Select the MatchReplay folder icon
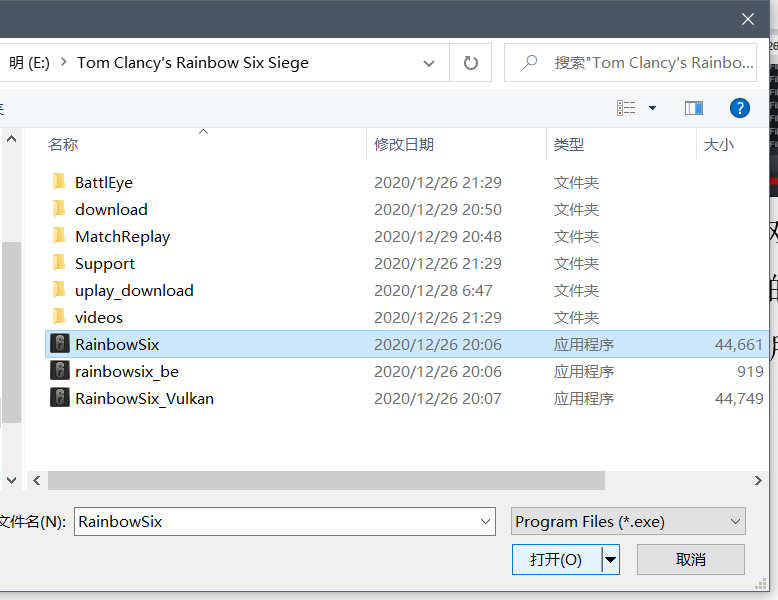Image resolution: width=778 pixels, height=600 pixels. click(59, 236)
